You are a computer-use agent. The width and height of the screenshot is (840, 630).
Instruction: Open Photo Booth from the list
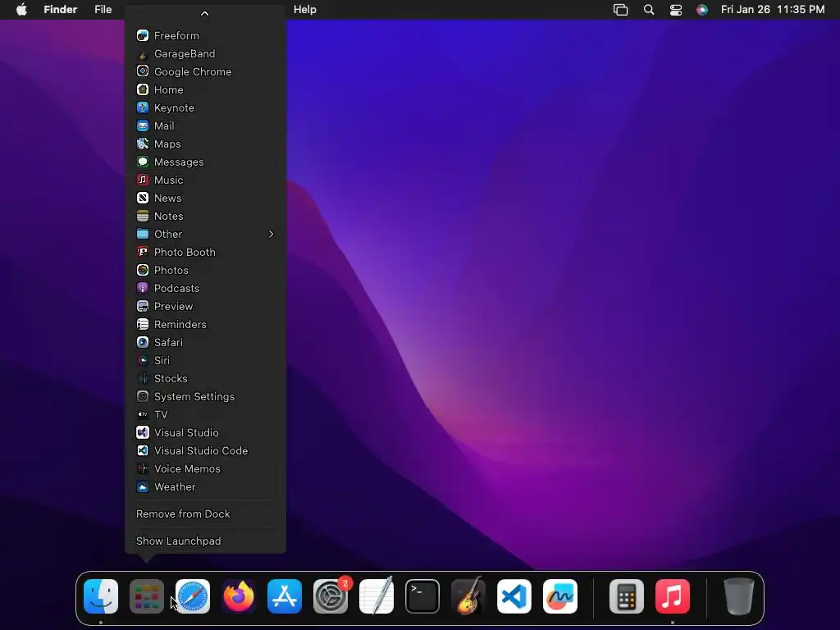pos(205,252)
